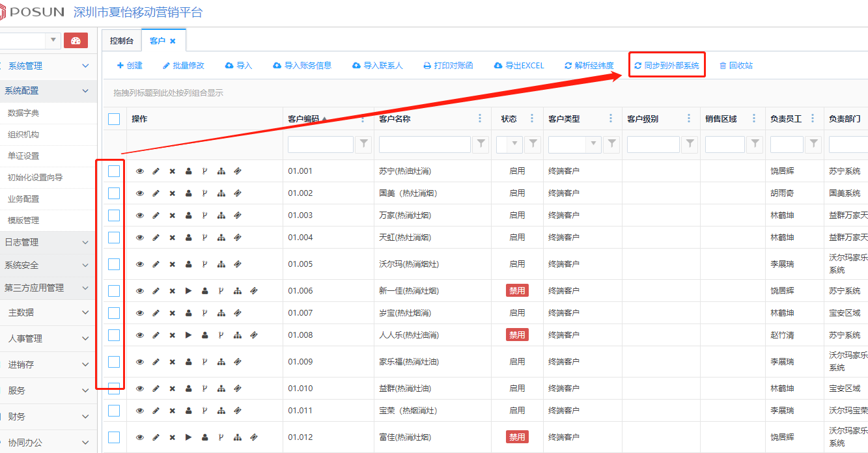This screenshot has width=868, height=453.
Task: Tick the select-all checkbox in table header
Action: [x=114, y=118]
